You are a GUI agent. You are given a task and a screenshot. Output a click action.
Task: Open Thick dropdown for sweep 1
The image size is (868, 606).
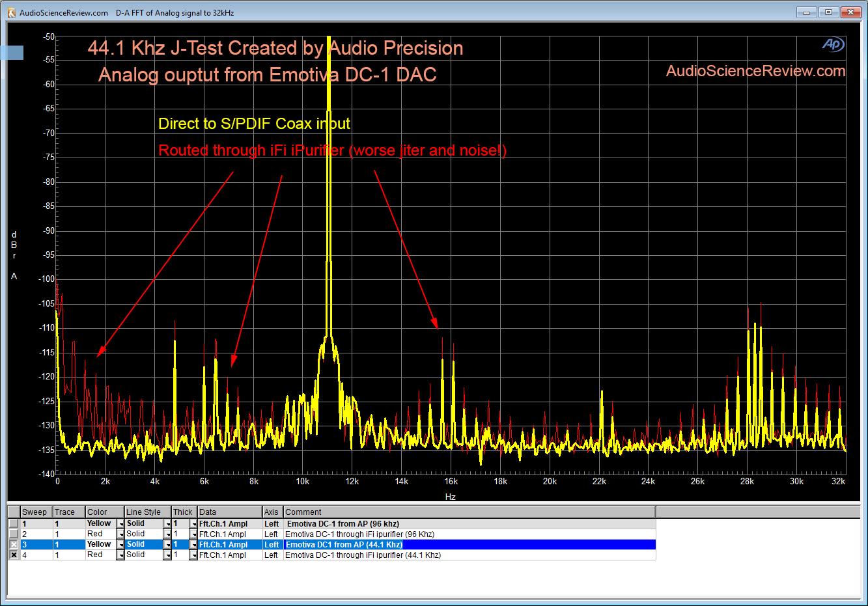(193, 524)
